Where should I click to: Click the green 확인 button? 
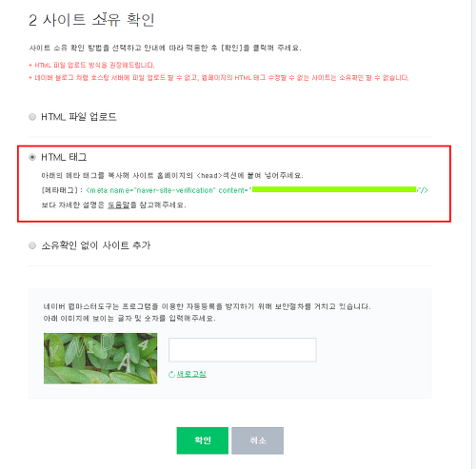click(203, 440)
